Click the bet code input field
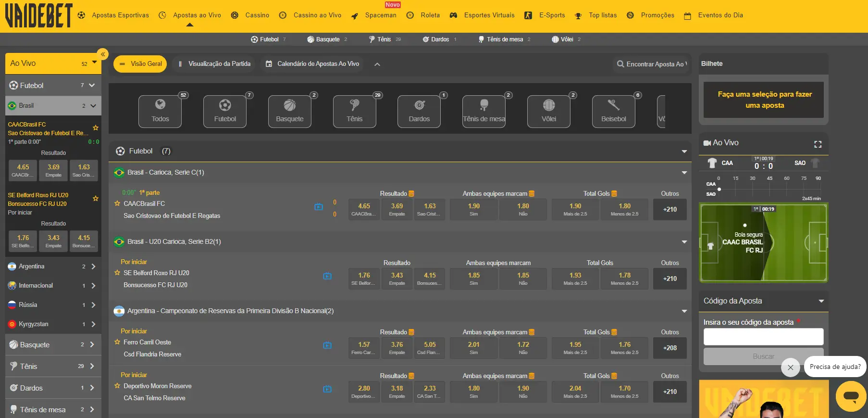This screenshot has width=868, height=418. 763,337
